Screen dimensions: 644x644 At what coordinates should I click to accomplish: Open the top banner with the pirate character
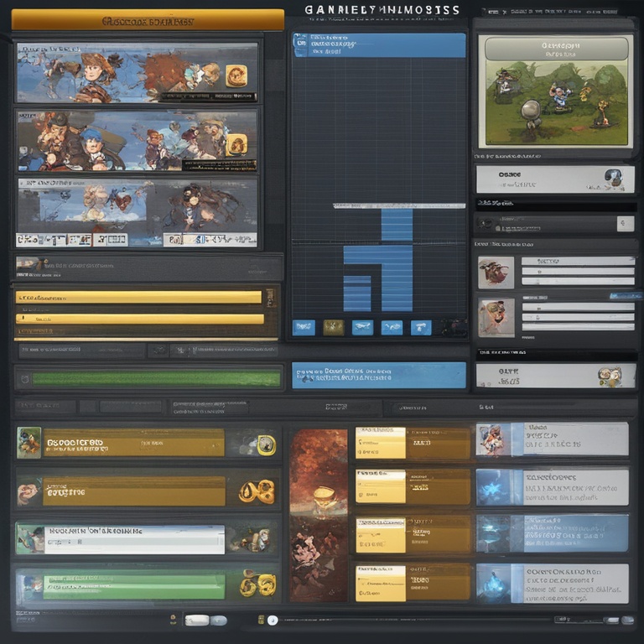click(138, 72)
